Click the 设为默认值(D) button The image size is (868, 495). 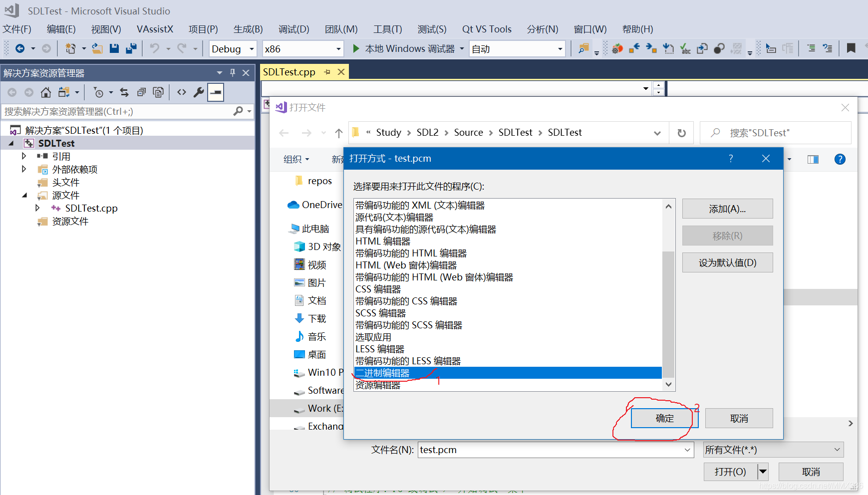pyautogui.click(x=727, y=262)
